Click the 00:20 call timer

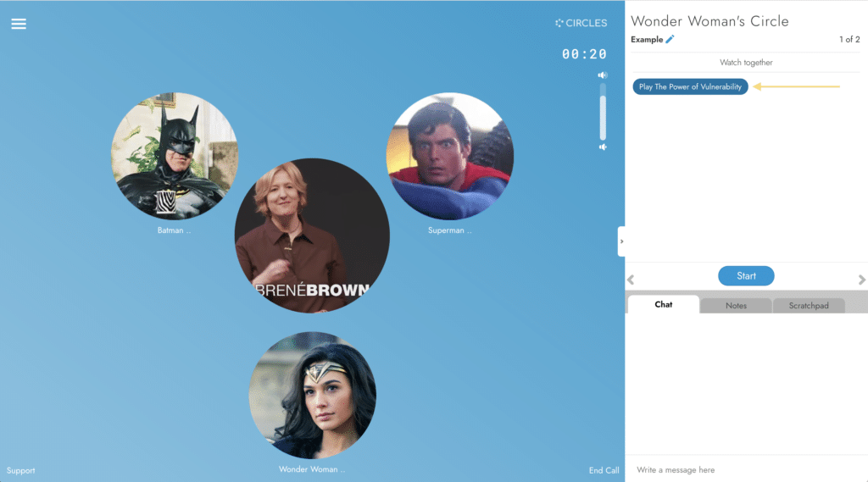point(584,54)
